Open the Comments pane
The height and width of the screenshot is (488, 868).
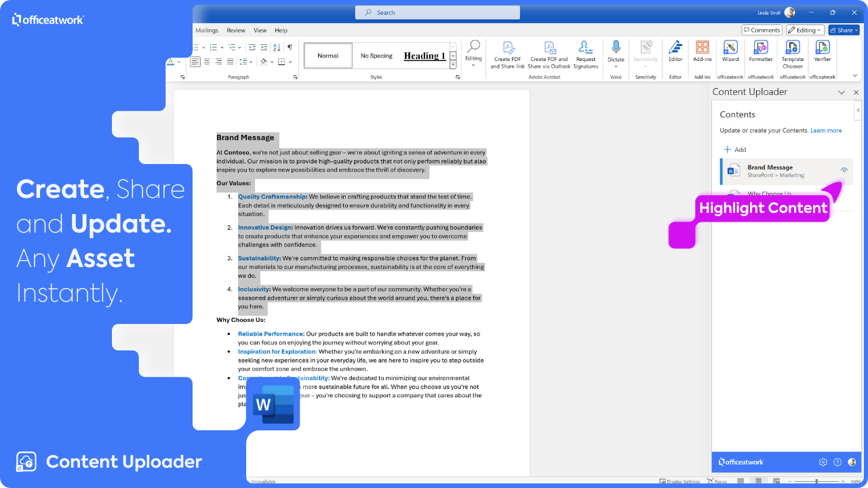click(762, 30)
